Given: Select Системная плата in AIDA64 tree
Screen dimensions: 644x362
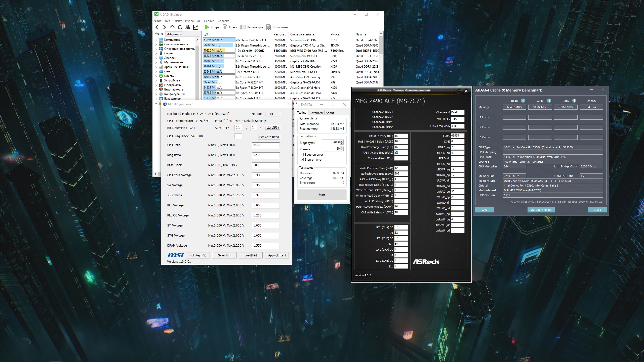Looking at the screenshot, I should [176, 44].
